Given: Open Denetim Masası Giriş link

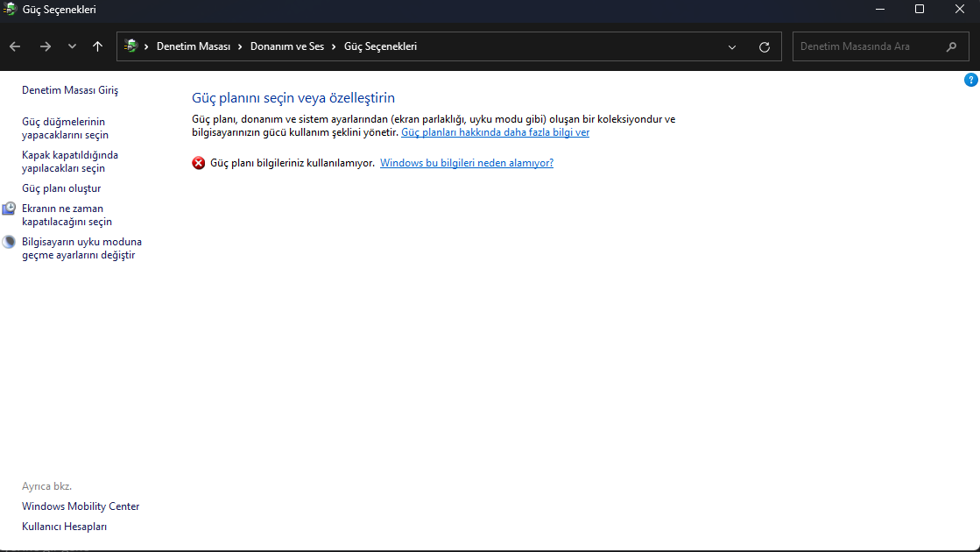Looking at the screenshot, I should pyautogui.click(x=70, y=90).
